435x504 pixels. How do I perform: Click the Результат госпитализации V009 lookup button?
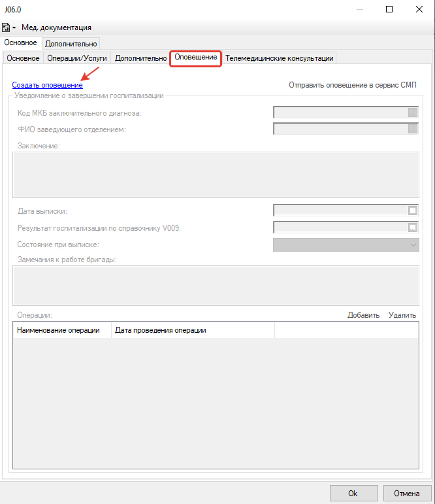click(x=412, y=227)
